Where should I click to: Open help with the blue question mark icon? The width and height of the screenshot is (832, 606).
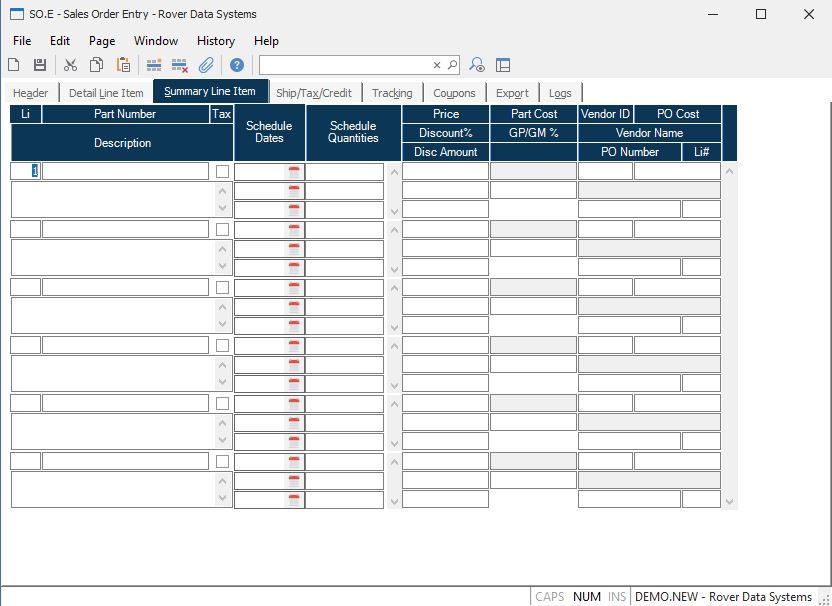pyautogui.click(x=237, y=65)
